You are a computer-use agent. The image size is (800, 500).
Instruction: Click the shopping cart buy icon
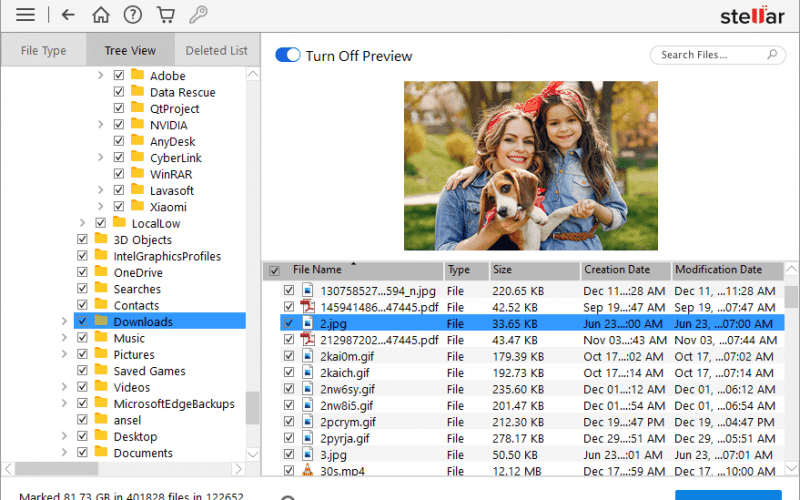pyautogui.click(x=165, y=15)
